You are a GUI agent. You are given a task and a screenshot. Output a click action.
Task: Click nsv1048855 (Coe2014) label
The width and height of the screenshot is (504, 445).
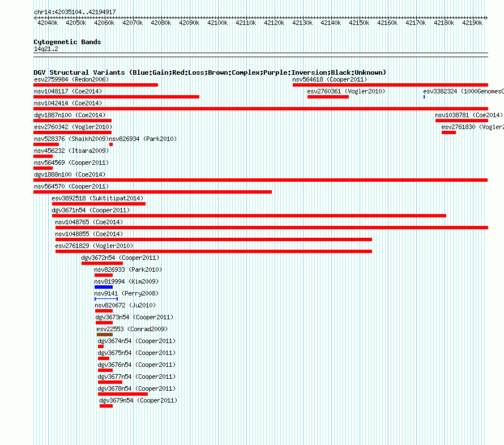pos(89,234)
